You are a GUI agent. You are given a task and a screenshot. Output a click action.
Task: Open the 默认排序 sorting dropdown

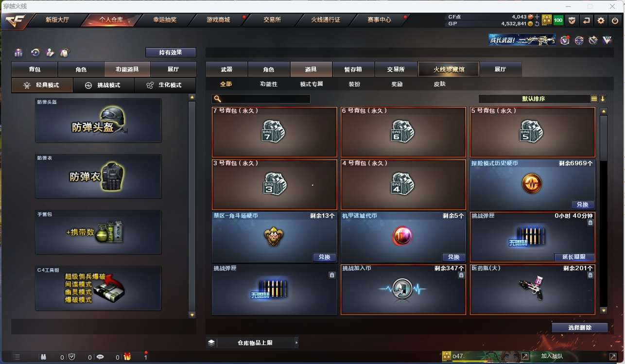(x=534, y=99)
